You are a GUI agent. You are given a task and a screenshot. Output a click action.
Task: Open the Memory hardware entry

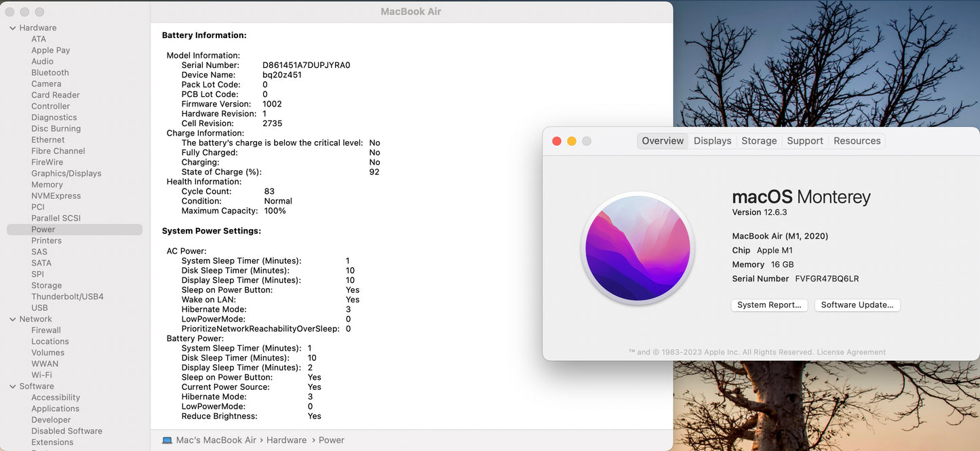pos(47,184)
